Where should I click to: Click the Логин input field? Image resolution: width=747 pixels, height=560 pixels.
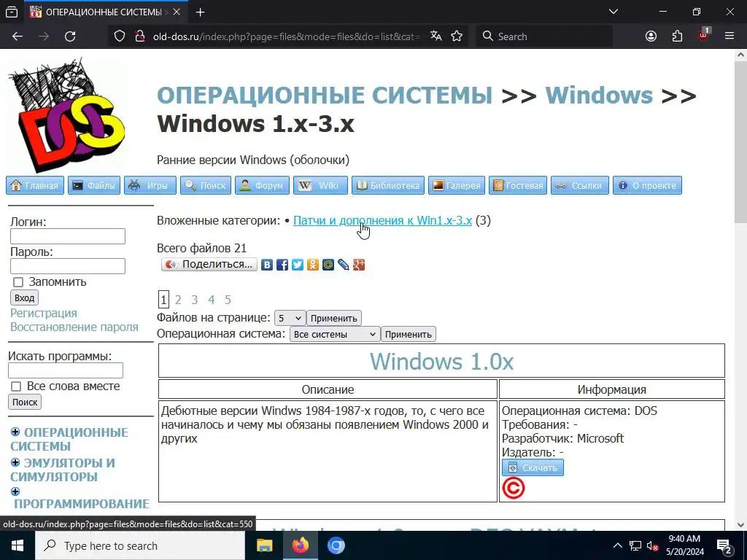68,236
